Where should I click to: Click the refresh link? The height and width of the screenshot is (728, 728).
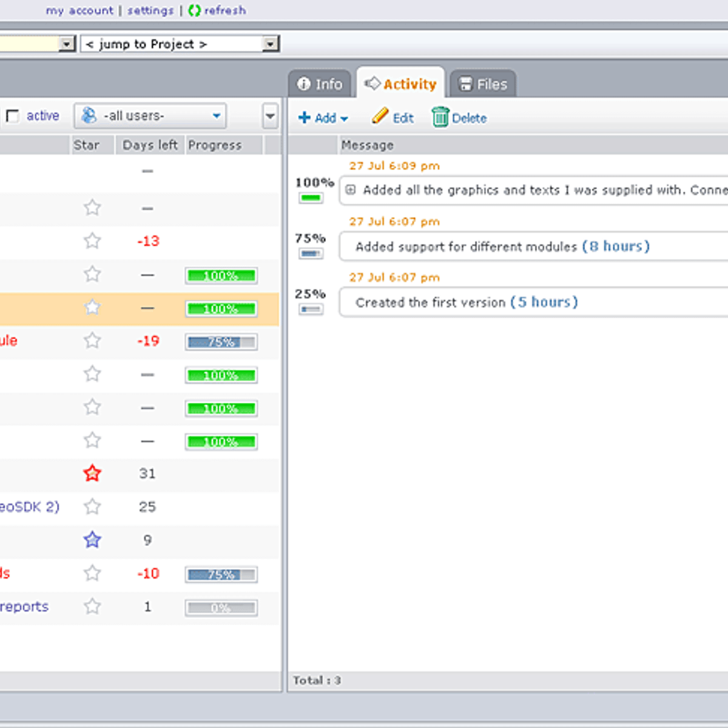point(225,10)
